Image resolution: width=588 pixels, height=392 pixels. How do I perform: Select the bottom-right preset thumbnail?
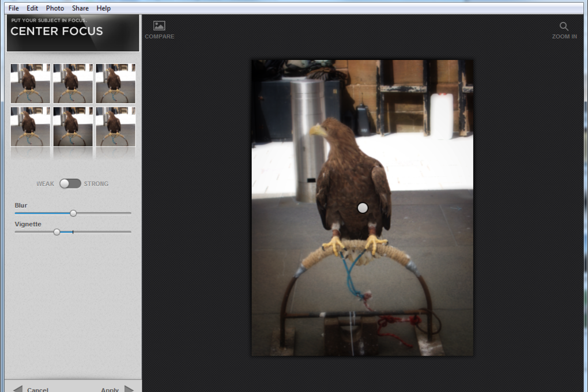point(115,126)
